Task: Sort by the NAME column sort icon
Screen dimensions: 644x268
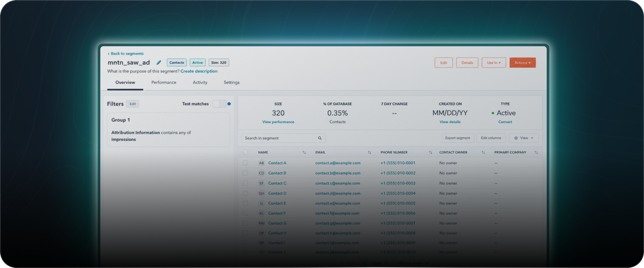Action: [x=304, y=152]
